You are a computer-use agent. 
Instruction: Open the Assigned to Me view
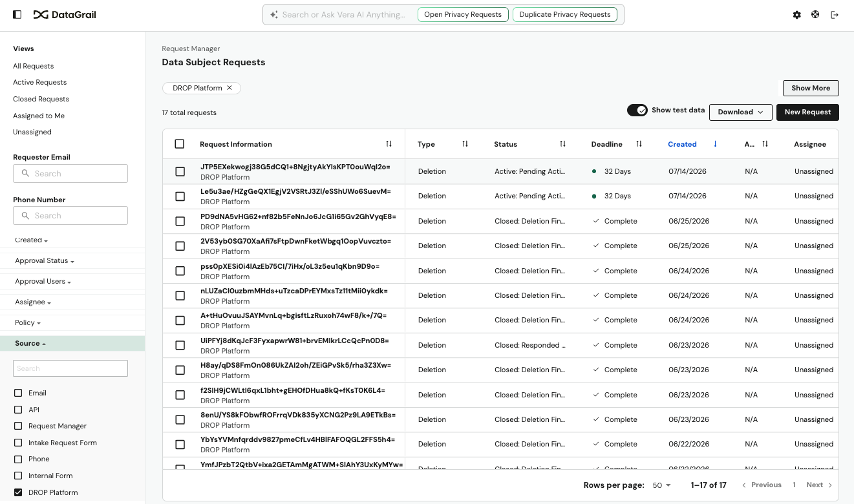click(x=39, y=116)
